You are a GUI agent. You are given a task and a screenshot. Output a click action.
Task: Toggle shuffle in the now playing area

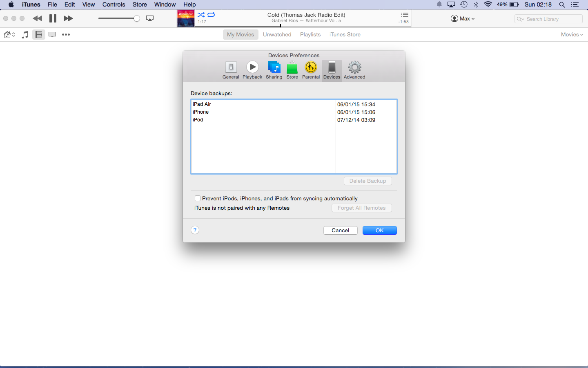(x=201, y=15)
